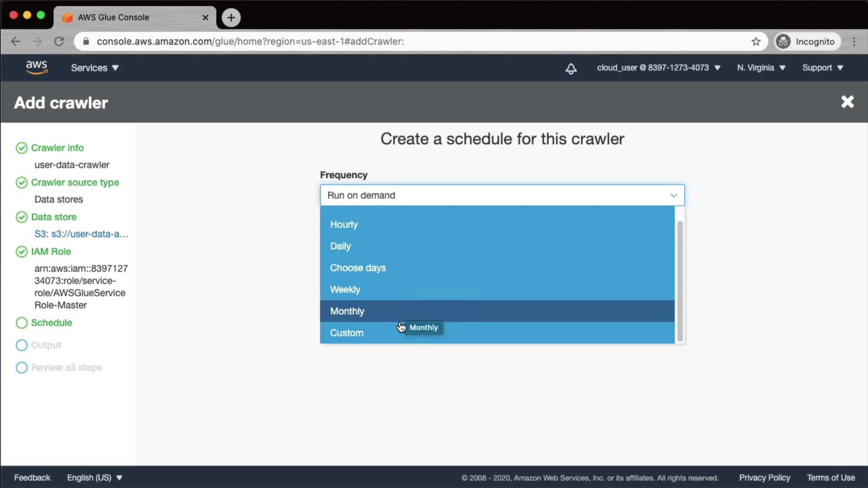Click the Incognito profile icon
The height and width of the screenshot is (488, 868).
(783, 42)
